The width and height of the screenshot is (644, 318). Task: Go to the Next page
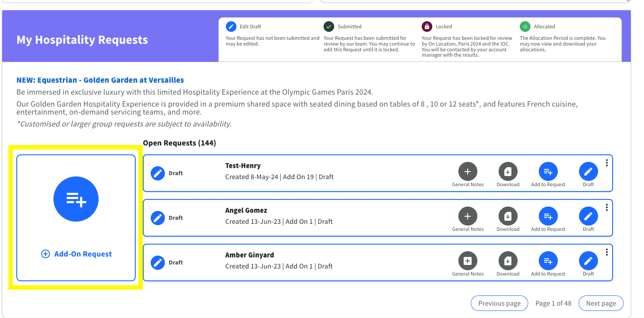[601, 303]
